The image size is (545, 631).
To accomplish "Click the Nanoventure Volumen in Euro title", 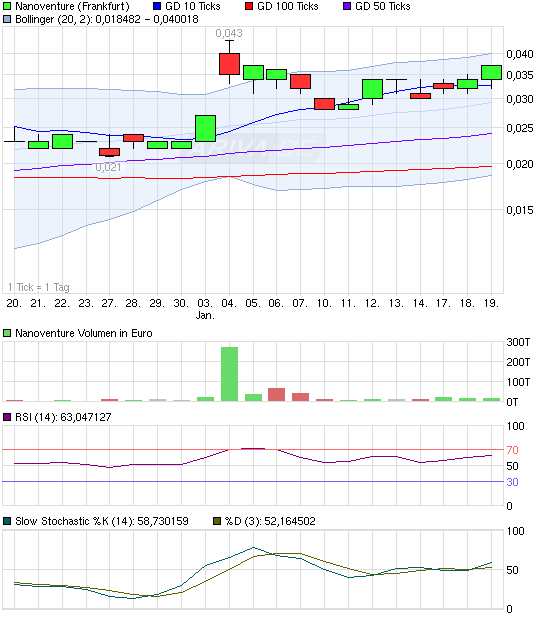I will pos(84,333).
